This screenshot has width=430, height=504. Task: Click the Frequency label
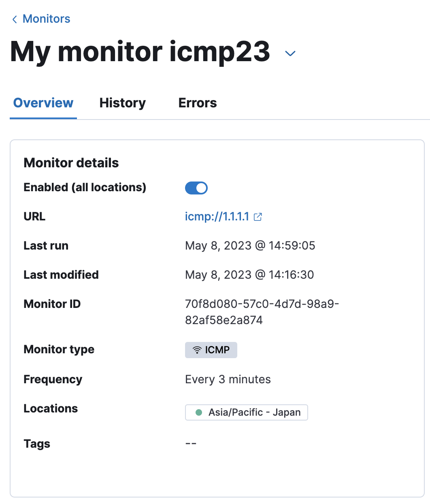click(53, 379)
